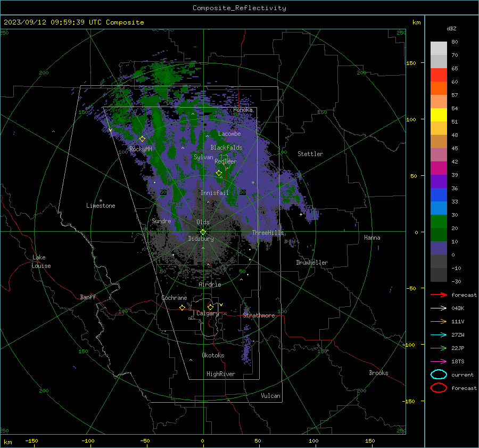Click the Calgary city label
The width and height of the screenshot is (479, 448).
(x=208, y=313)
